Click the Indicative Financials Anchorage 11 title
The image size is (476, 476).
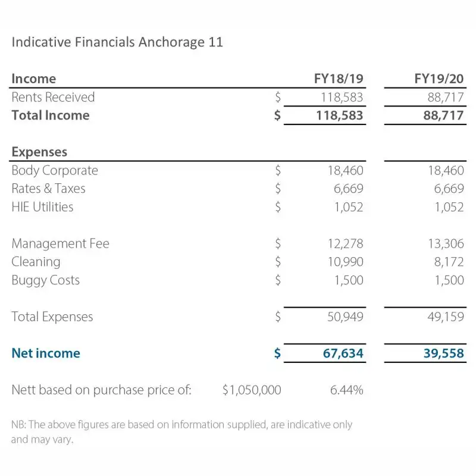point(117,42)
